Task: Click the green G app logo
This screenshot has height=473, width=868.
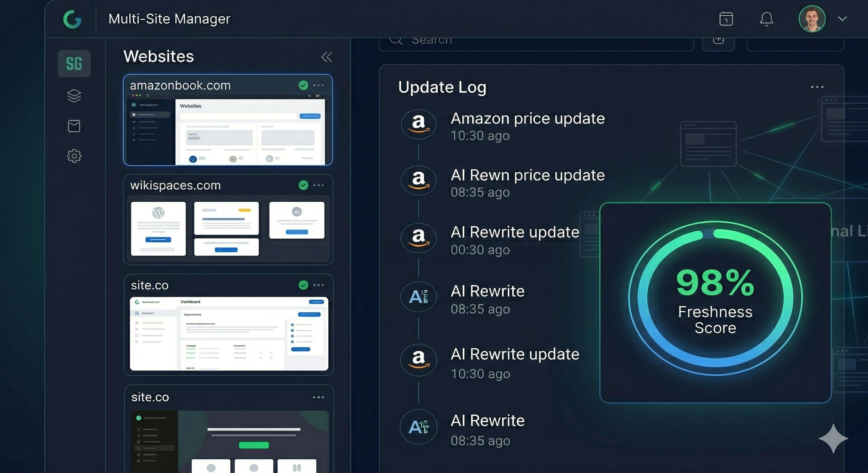Action: (x=72, y=19)
